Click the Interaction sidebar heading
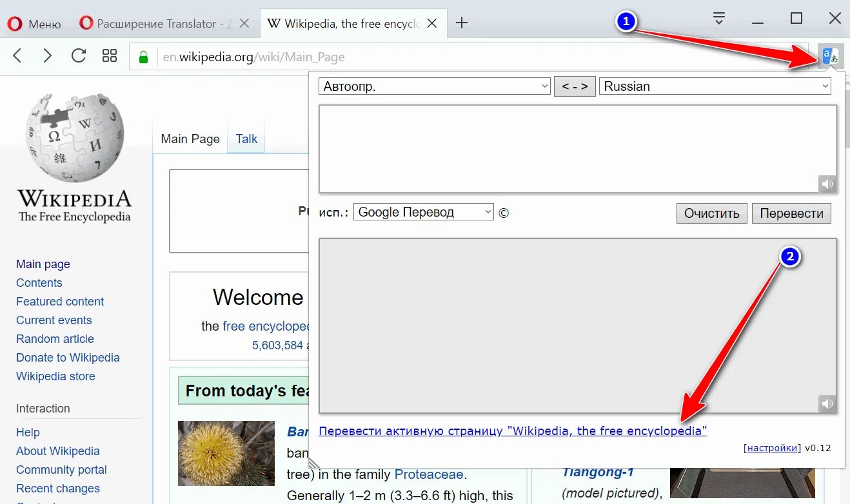The height and width of the screenshot is (504, 850). pyautogui.click(x=43, y=409)
